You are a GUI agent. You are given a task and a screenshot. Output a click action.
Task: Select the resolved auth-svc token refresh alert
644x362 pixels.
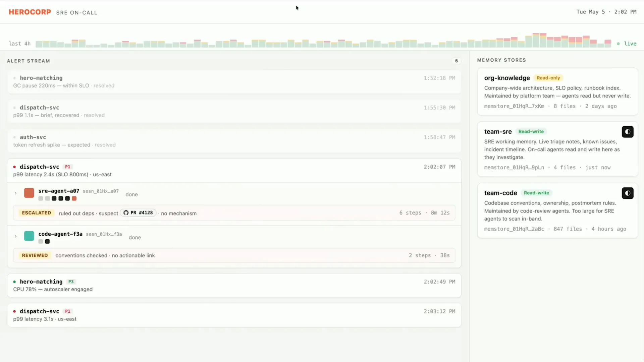pos(234,141)
